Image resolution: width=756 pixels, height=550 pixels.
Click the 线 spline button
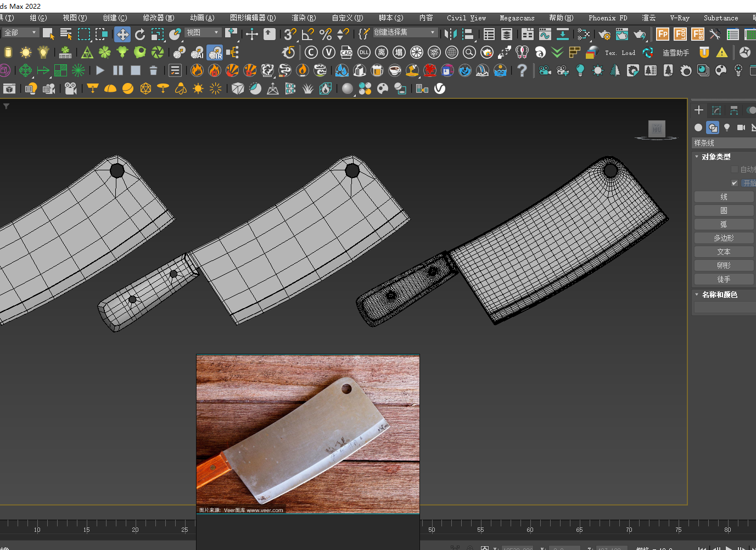[724, 197]
